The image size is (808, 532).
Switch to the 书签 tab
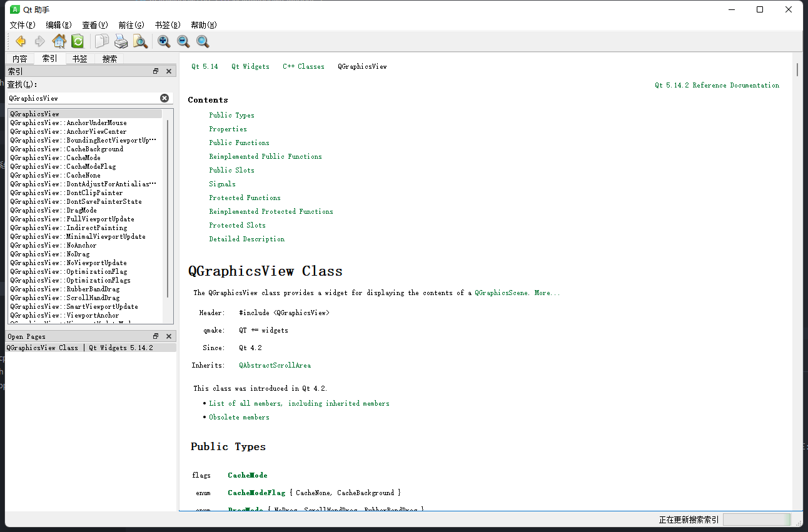click(x=79, y=59)
